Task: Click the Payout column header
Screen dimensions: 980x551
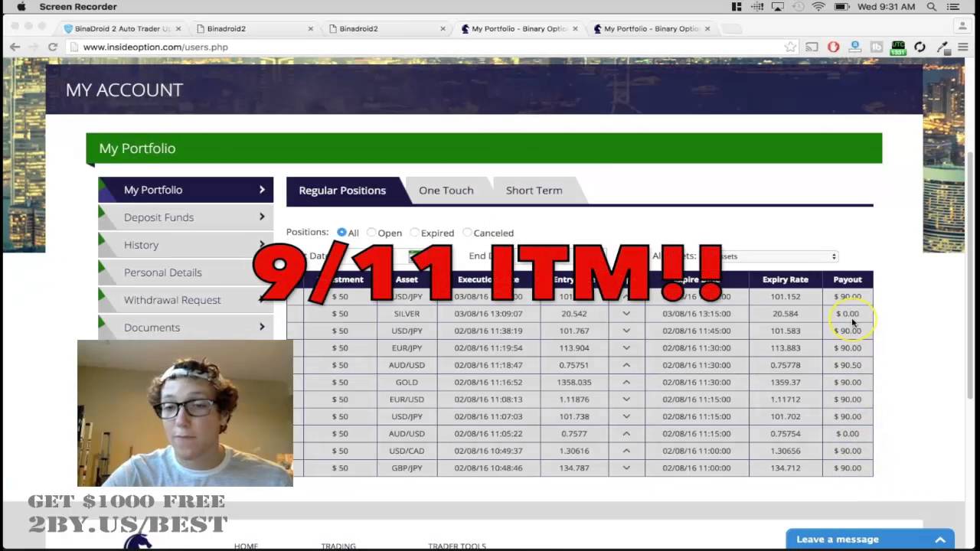Action: click(848, 280)
